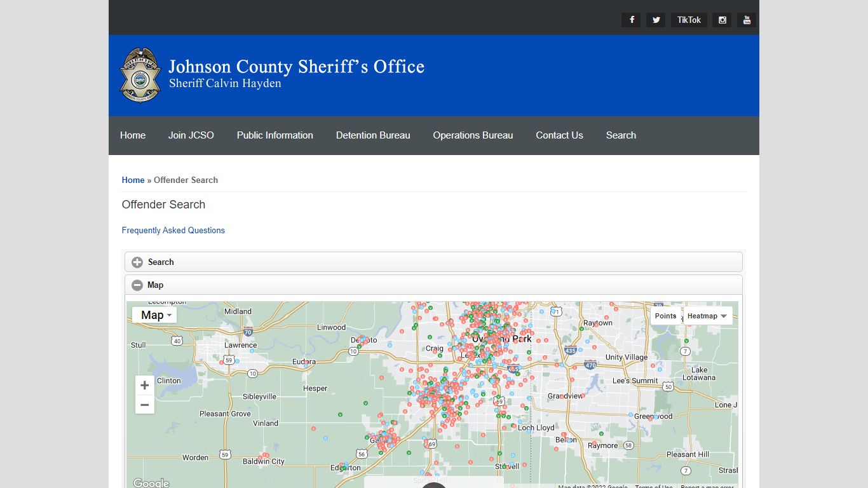Open the Operations Bureau menu
The width and height of the screenshot is (868, 488).
point(473,135)
